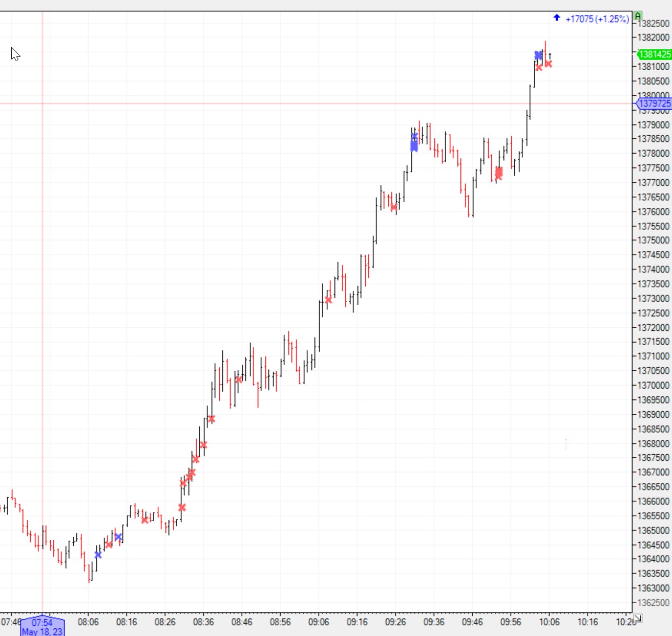
Task: Click price axis label 1369000
Action: pyautogui.click(x=654, y=415)
